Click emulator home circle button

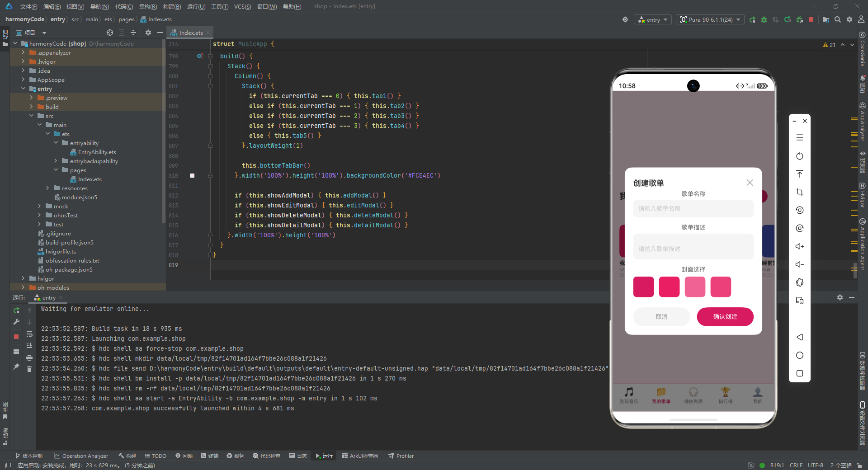click(x=800, y=355)
